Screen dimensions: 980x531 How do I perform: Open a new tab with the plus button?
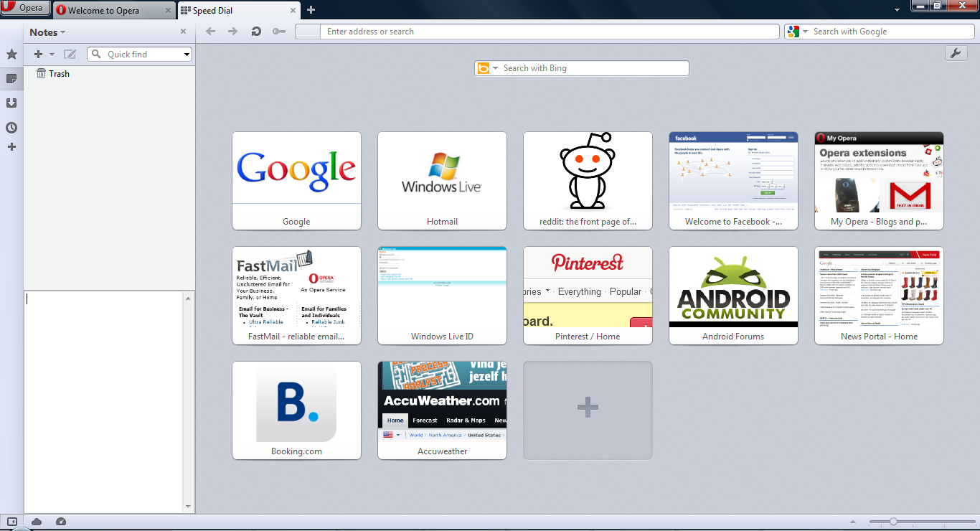pos(311,10)
